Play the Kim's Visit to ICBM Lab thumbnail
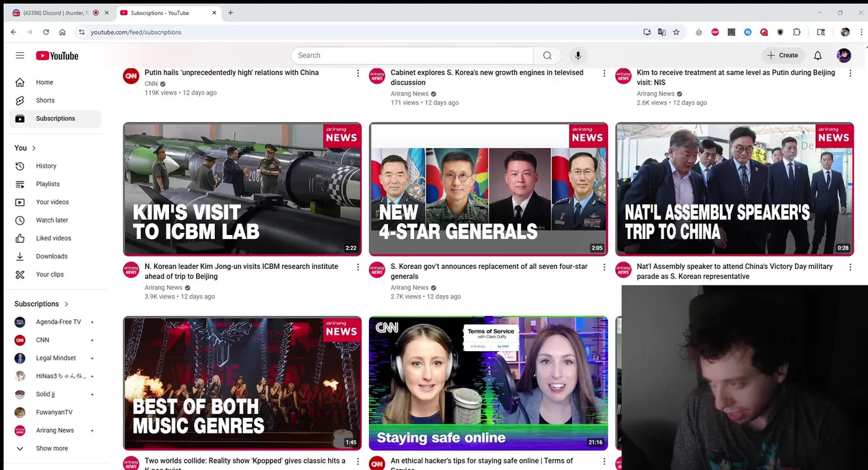 (x=242, y=189)
